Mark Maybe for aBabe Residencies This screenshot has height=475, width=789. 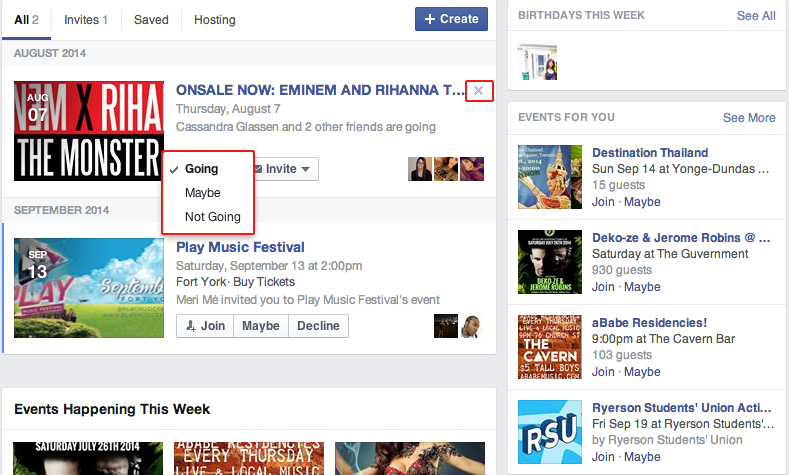642,372
